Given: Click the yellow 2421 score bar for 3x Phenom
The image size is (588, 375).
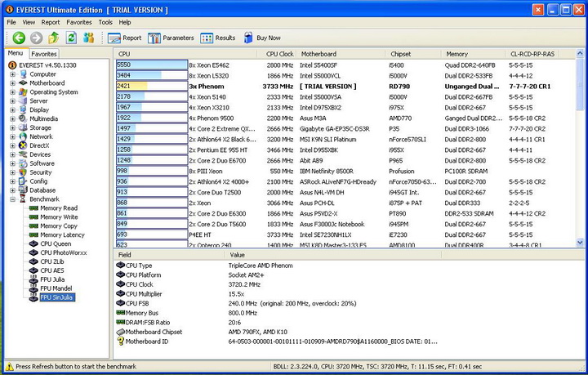Looking at the screenshot, I should click(x=152, y=87).
